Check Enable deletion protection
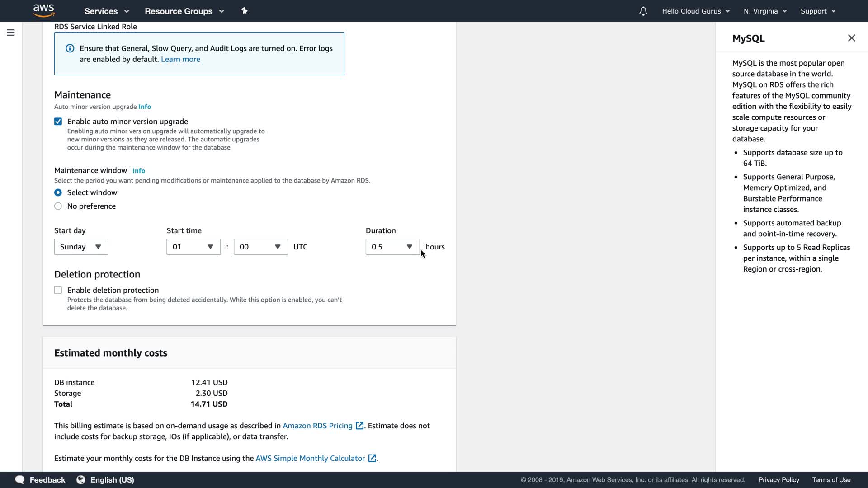Screen dimensions: 868x488 [58, 290]
